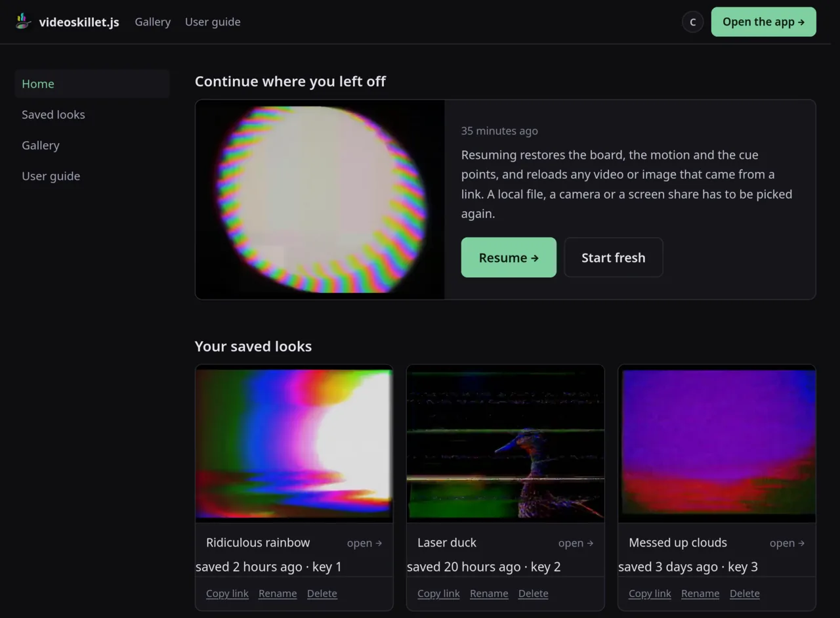The image size is (840, 618).
Task: Click the videoskillet.js logo icon
Action: pos(24,22)
